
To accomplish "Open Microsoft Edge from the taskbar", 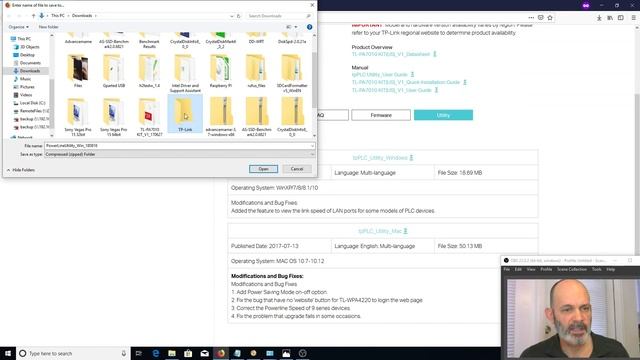I will [156, 353].
